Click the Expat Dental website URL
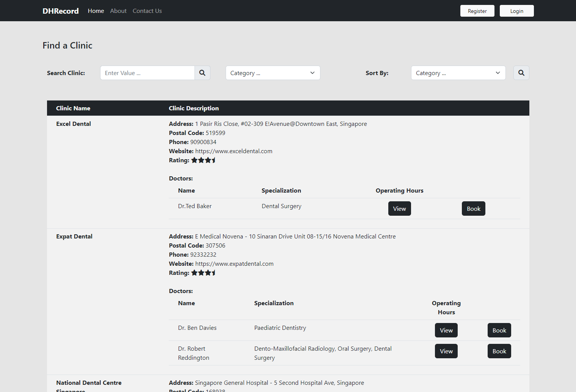This screenshot has width=576, height=392. (x=234, y=264)
